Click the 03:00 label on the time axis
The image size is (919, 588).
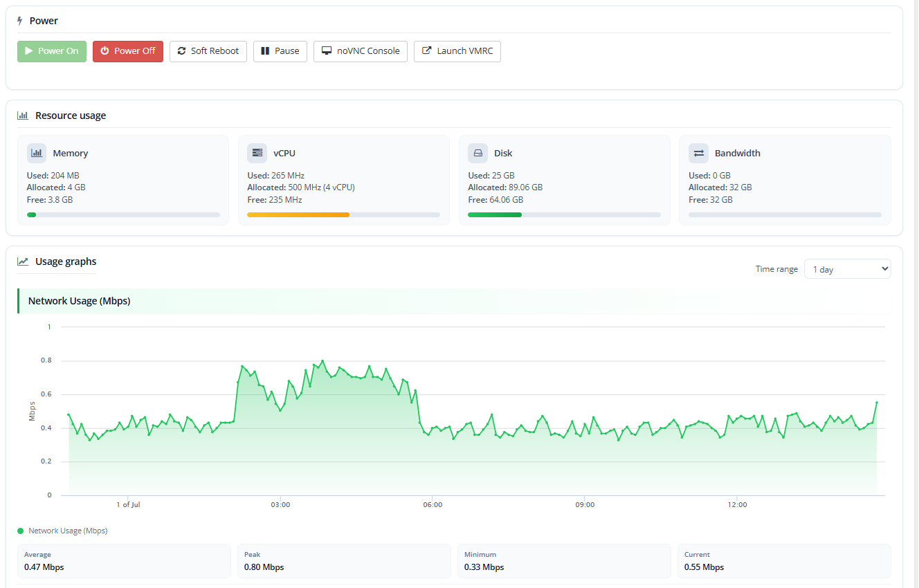click(280, 505)
